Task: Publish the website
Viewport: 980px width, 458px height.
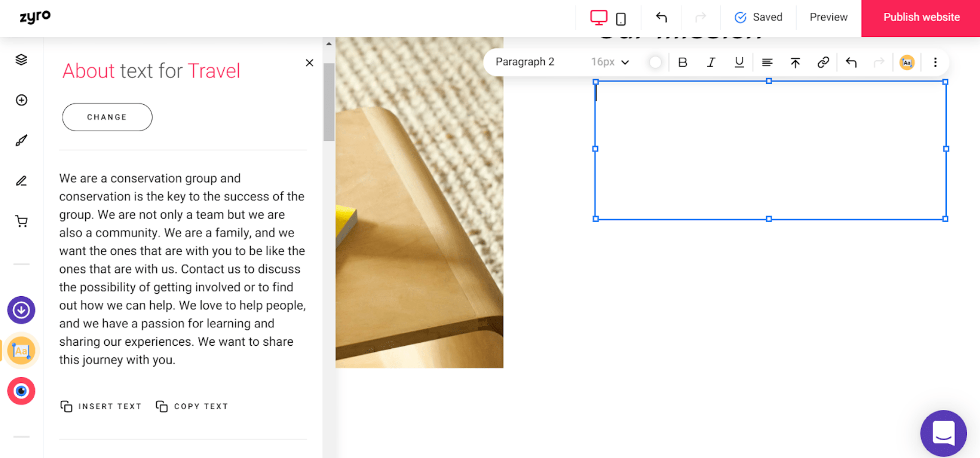Action: click(x=921, y=18)
